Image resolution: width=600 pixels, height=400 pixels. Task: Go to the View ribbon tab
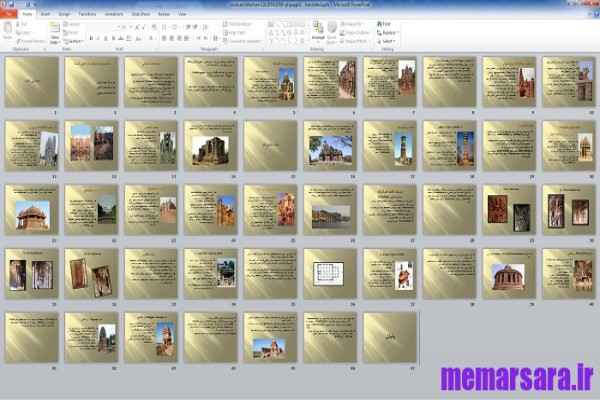[x=180, y=15]
